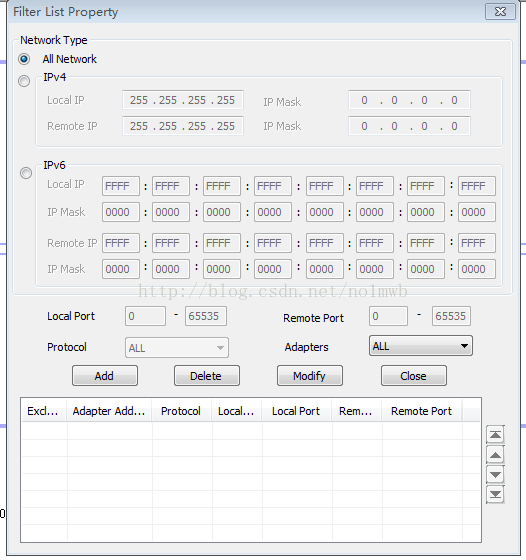Focus the IPv4 Remote IP address field
The image size is (526, 560).
coord(183,126)
